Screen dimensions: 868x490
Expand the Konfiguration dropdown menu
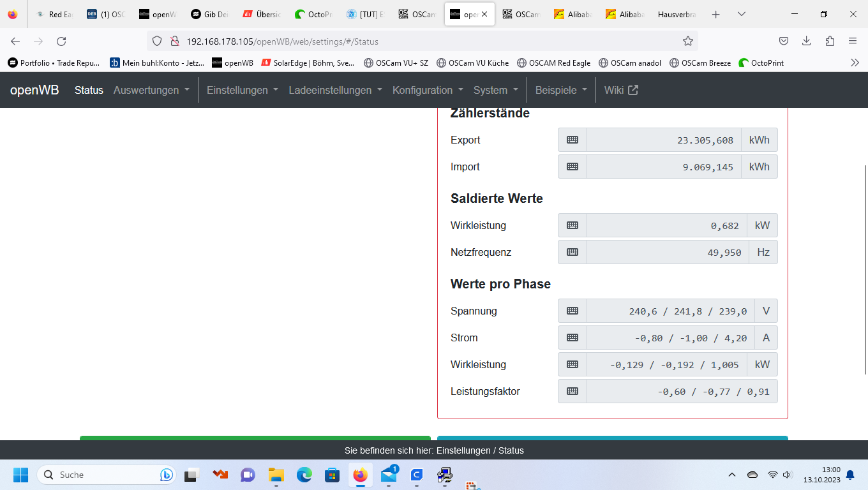[428, 90]
